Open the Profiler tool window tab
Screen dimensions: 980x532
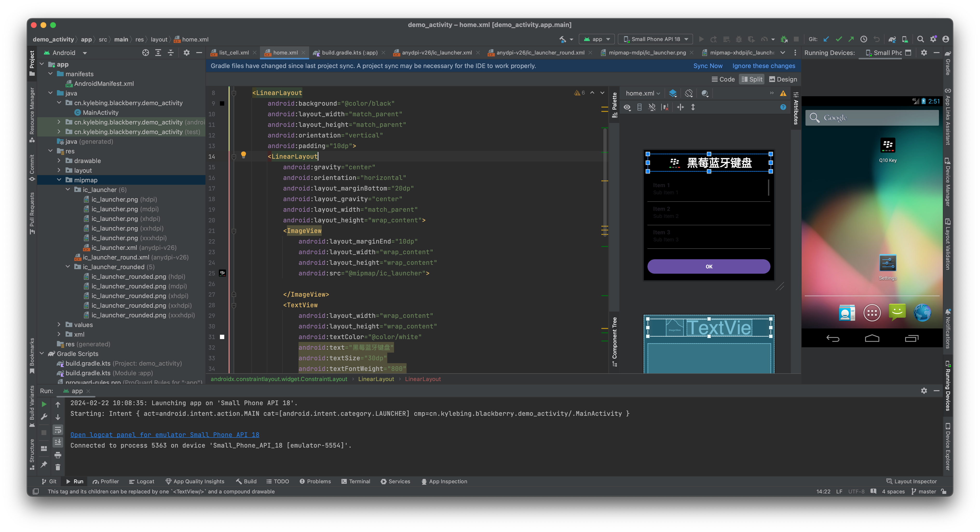(106, 481)
